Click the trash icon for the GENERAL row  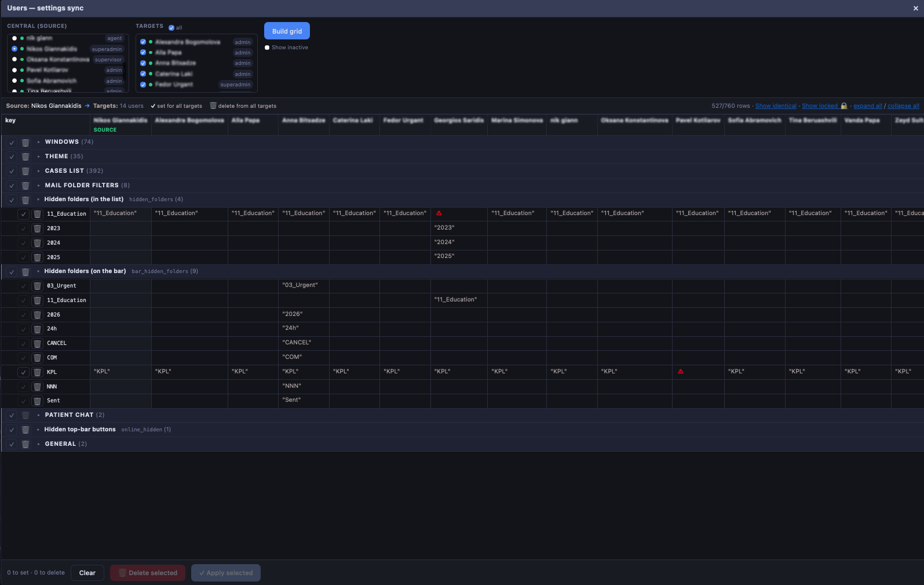(x=25, y=444)
